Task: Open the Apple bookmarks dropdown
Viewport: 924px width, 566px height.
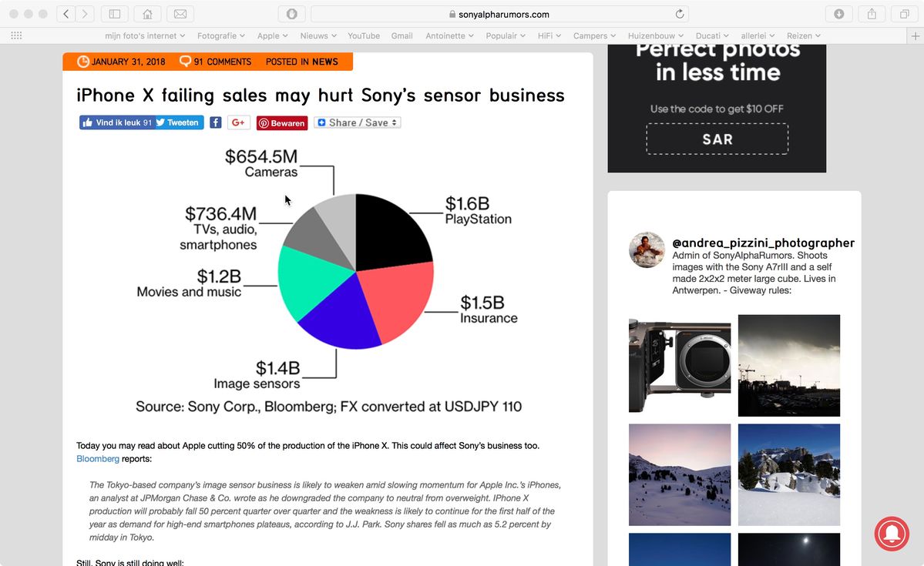Action: 272,35
